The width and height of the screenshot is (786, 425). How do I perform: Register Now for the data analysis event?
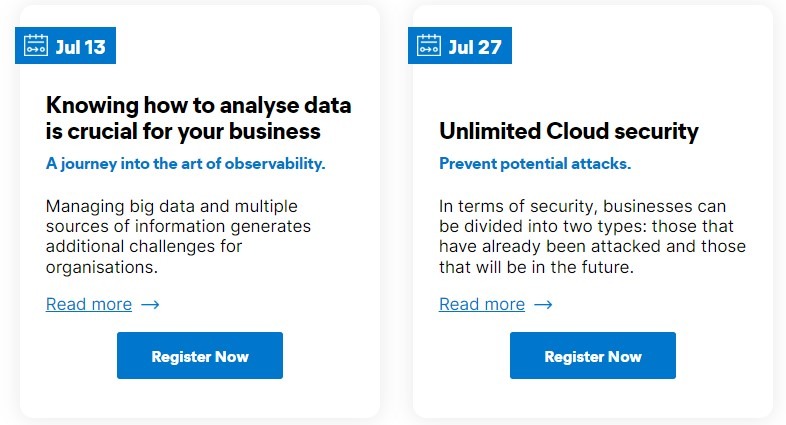[x=200, y=355]
